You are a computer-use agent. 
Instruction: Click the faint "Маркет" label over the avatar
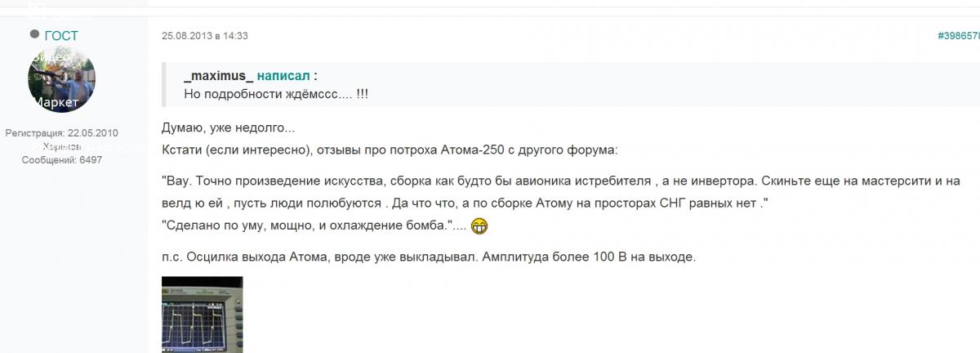pos(56,102)
